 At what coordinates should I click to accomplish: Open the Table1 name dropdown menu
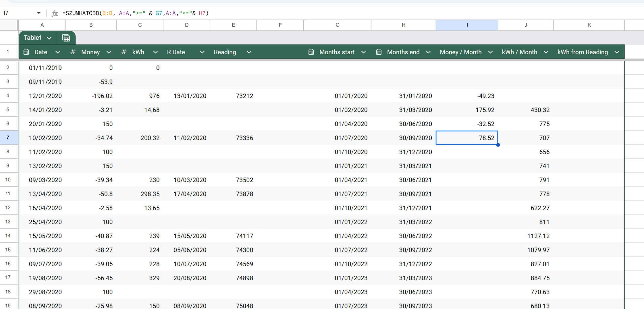tap(49, 38)
